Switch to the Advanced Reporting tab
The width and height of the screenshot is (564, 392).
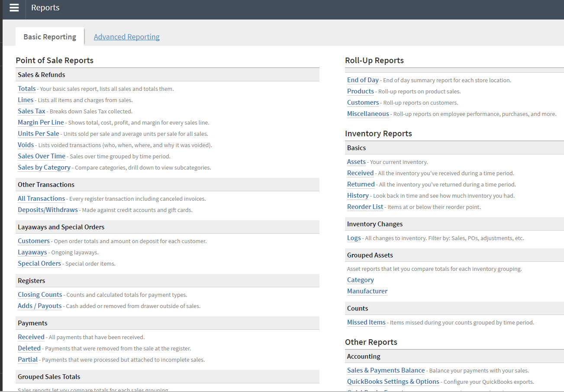click(x=127, y=37)
